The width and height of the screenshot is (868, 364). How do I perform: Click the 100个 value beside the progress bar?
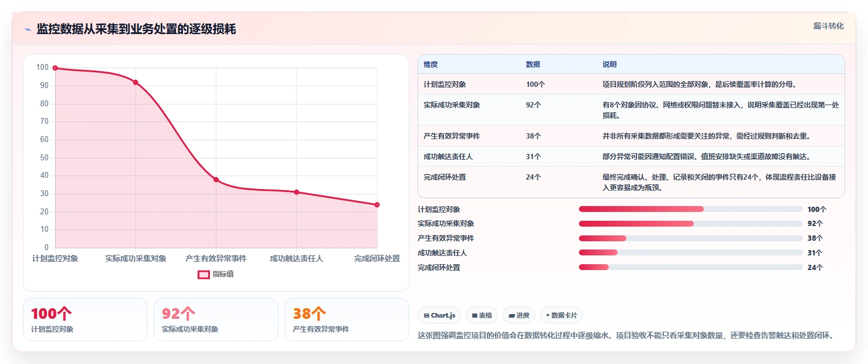pyautogui.click(x=817, y=209)
